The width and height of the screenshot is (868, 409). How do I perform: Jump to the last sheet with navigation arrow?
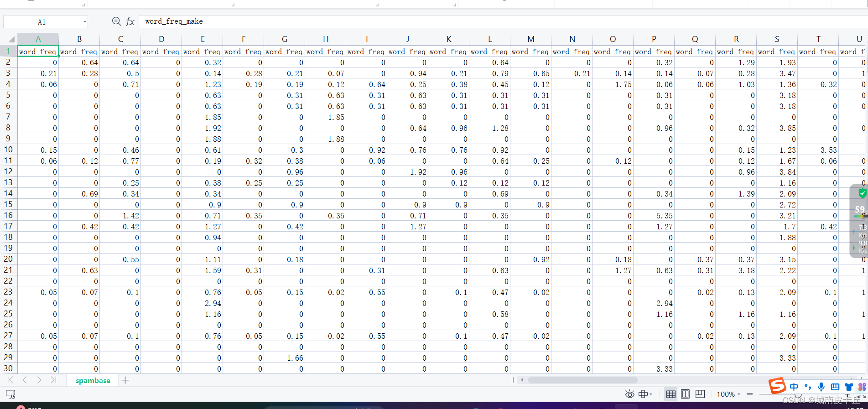[53, 380]
